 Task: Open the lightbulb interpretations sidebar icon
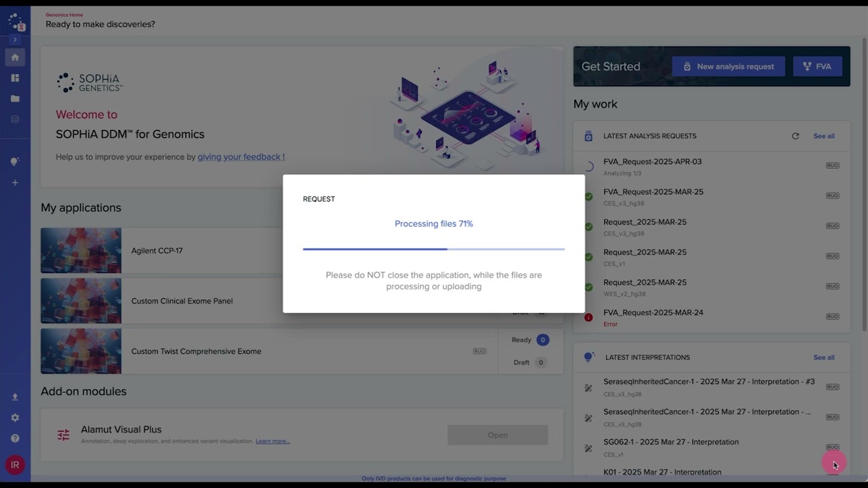click(15, 161)
